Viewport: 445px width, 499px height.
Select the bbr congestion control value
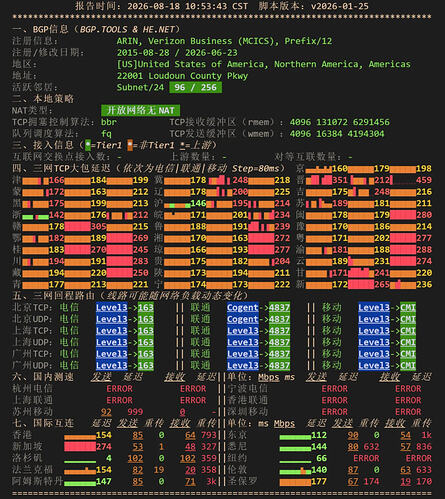[109, 122]
